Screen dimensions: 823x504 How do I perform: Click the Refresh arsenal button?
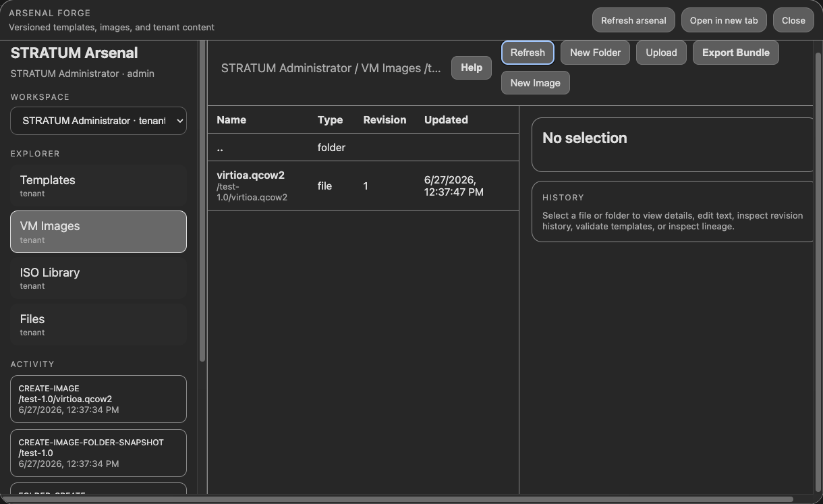pyautogui.click(x=633, y=20)
